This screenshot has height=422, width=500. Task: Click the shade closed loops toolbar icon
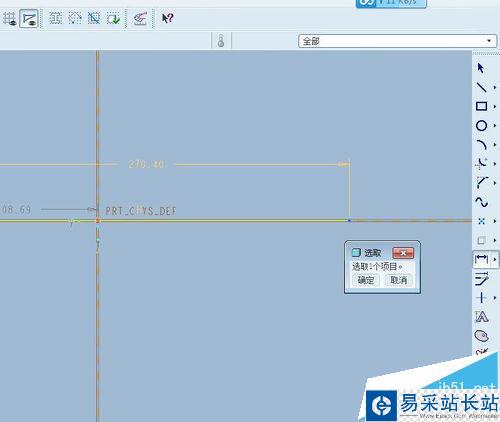(x=55, y=18)
